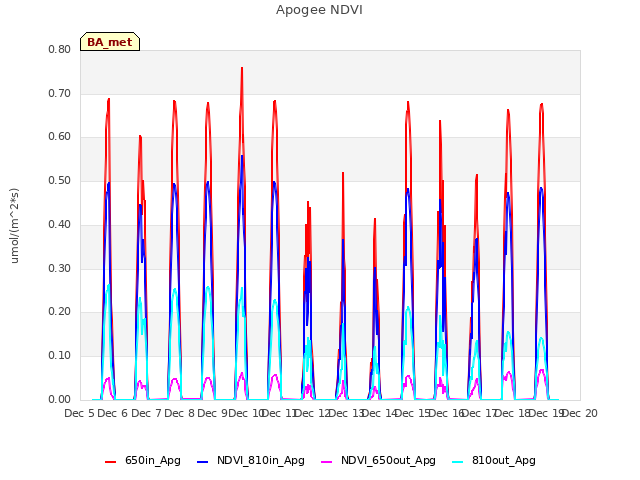Click the 0.70 y-axis tick label
The height and width of the screenshot is (480, 640).
[60, 93]
